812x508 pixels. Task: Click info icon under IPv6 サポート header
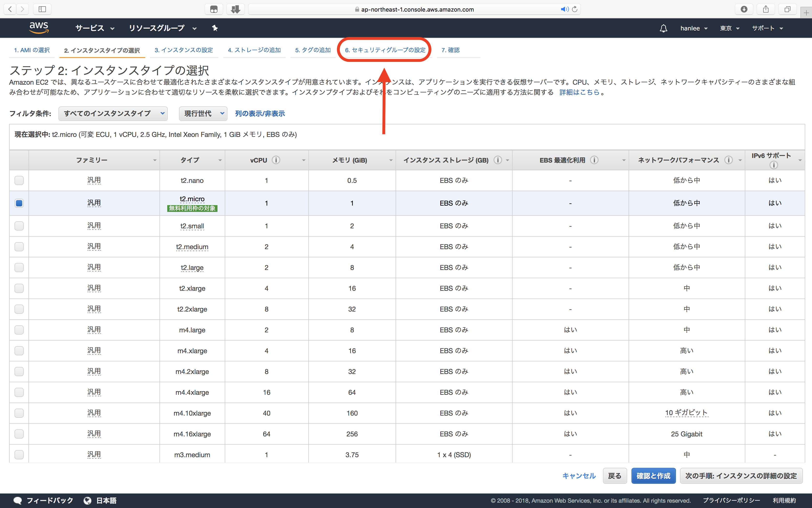tap(774, 165)
